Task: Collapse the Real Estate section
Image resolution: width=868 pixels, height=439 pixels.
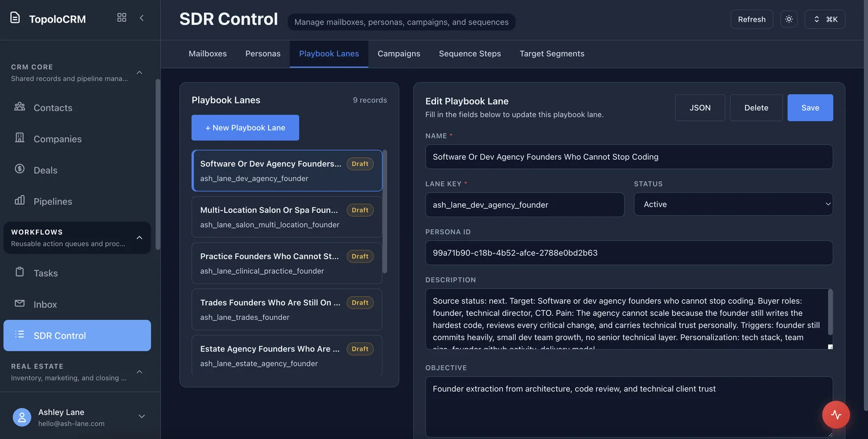Action: click(x=139, y=372)
